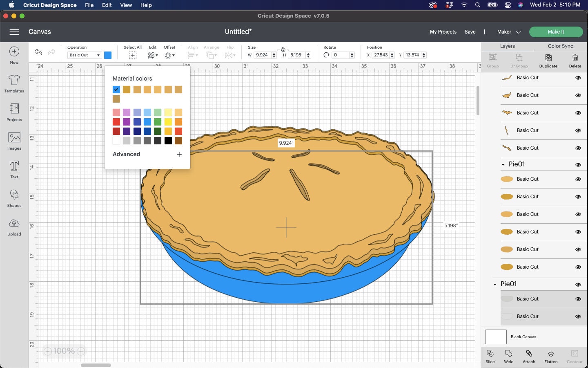Click the Slice tool at the bottom
Viewport: 588px width, 368px height.
pos(490,356)
